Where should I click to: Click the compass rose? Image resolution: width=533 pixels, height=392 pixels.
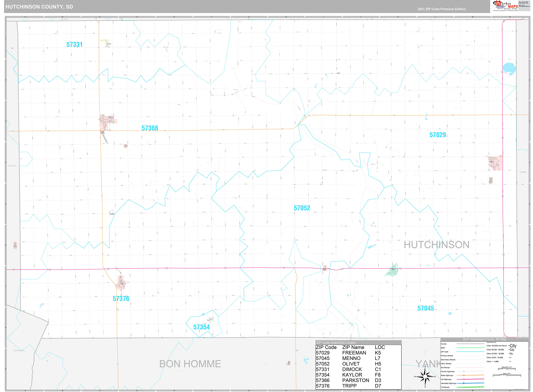425,377
